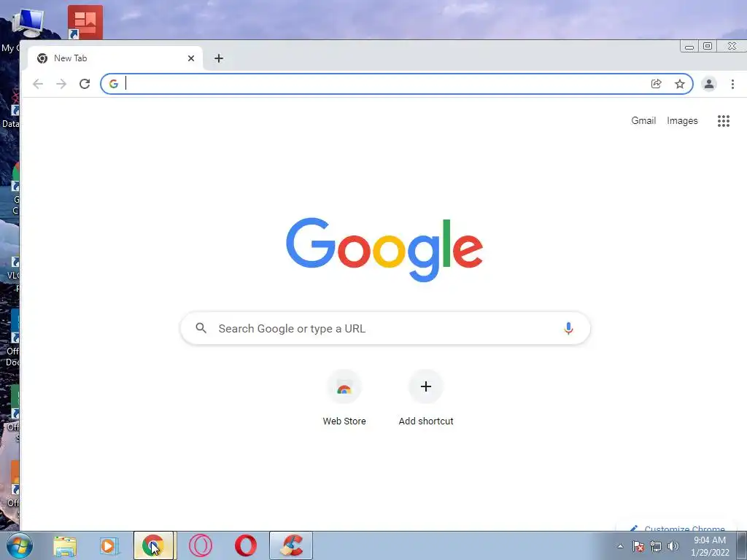This screenshot has height=560, width=747.
Task: Click the Action Center flag icon
Action: [x=638, y=546]
